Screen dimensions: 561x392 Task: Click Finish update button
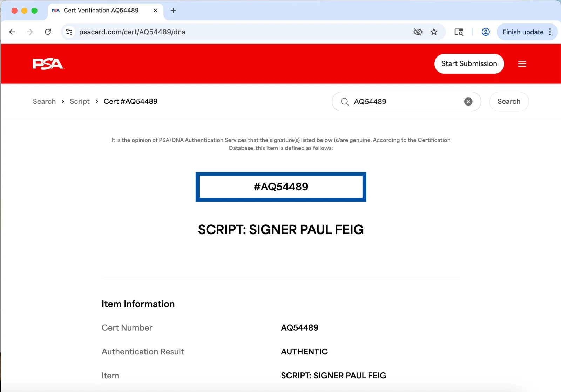(523, 32)
